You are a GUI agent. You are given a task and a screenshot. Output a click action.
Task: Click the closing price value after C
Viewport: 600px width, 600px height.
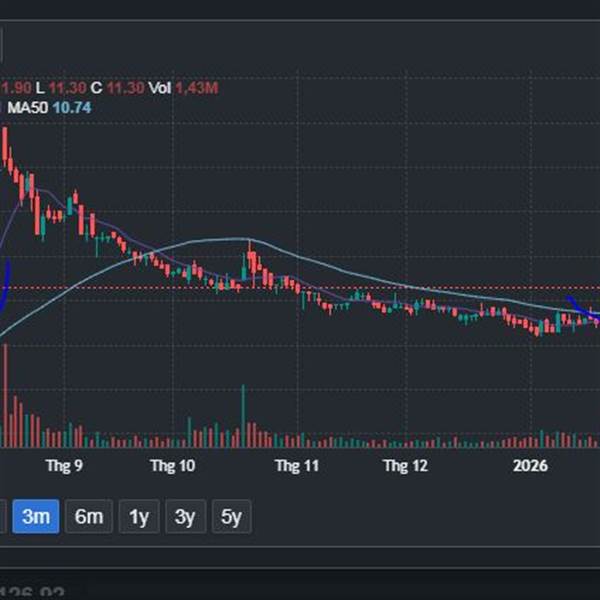coord(126,88)
